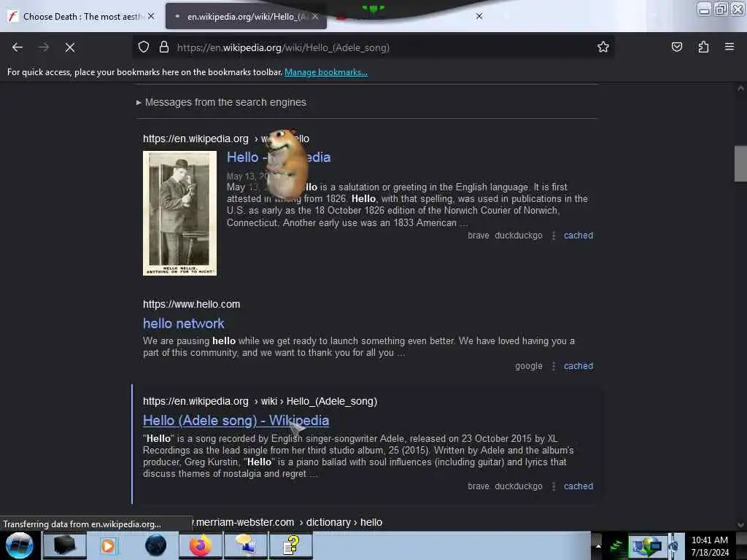This screenshot has height=560, width=747.
Task: Open the Hello - Wikipedia result title
Action: coord(279,157)
